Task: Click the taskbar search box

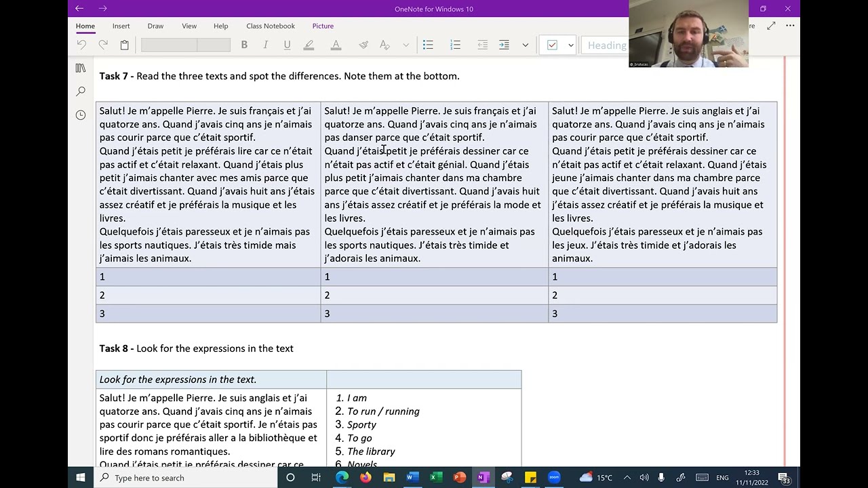Action: 186,478
